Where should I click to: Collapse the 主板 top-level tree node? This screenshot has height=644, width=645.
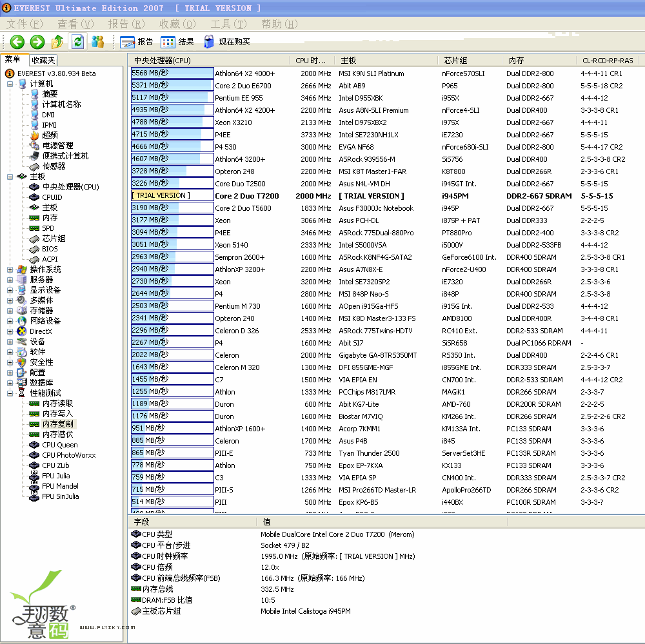(x=10, y=177)
